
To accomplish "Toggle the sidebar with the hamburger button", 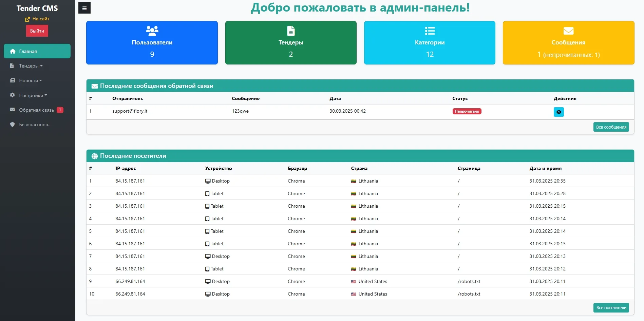I will pyautogui.click(x=84, y=7).
